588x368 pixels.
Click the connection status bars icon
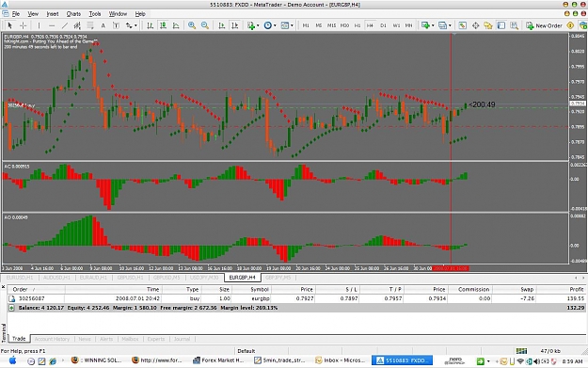coord(521,351)
